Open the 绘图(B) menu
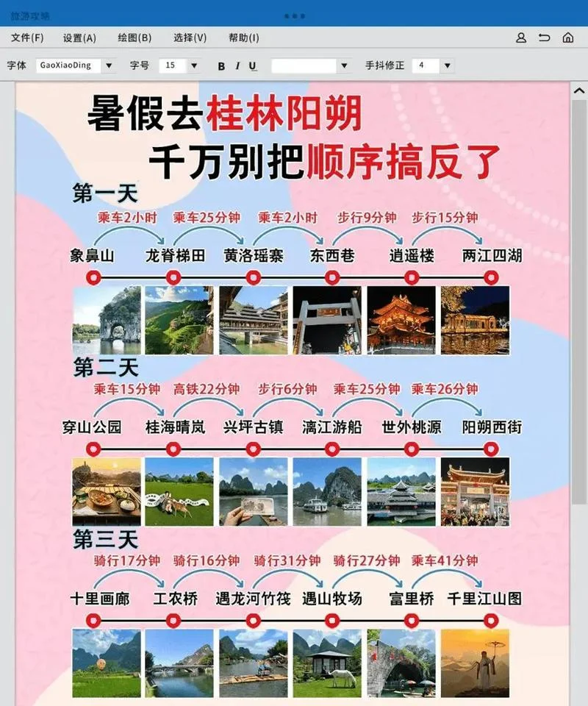 point(135,38)
